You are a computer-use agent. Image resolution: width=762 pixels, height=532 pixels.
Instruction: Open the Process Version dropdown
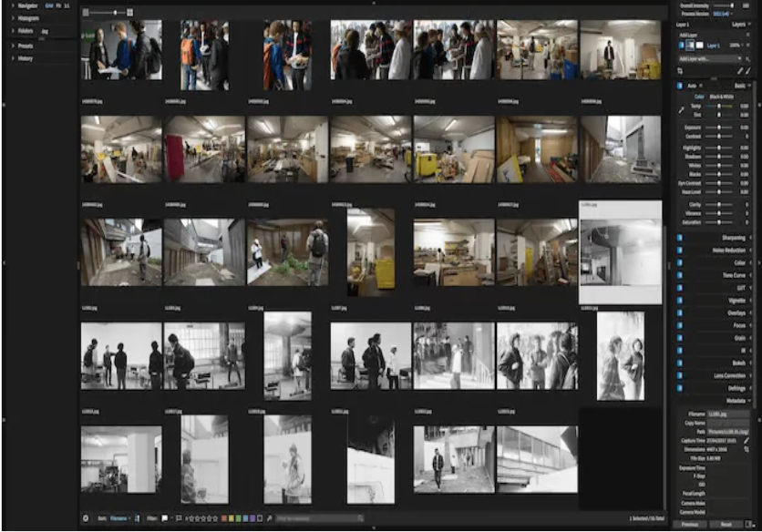(x=722, y=14)
